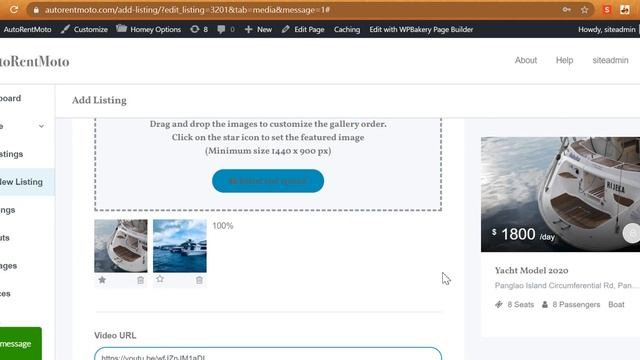Open the comments bubble showing 0
640x360 pixels.
pyautogui.click(x=226, y=29)
